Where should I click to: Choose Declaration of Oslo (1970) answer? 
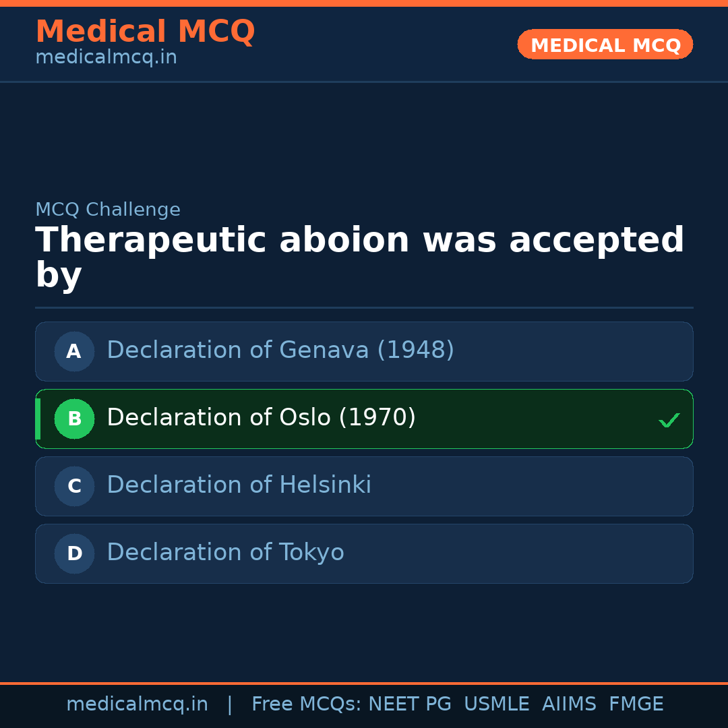coord(261,418)
